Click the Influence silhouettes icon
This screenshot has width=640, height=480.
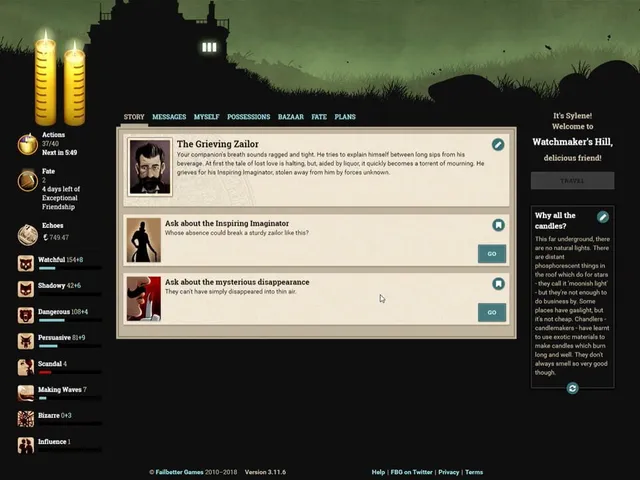click(26, 445)
